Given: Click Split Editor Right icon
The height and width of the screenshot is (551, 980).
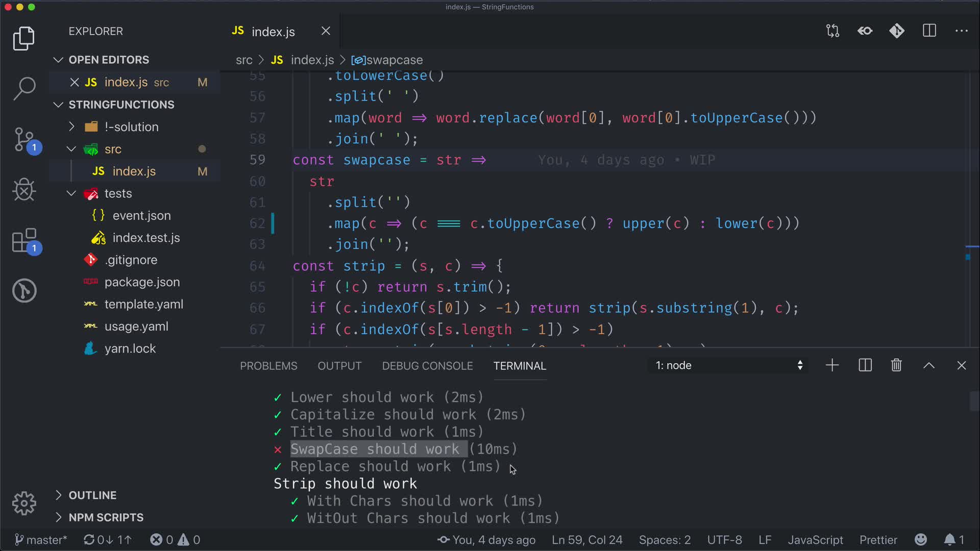Looking at the screenshot, I should point(929,31).
